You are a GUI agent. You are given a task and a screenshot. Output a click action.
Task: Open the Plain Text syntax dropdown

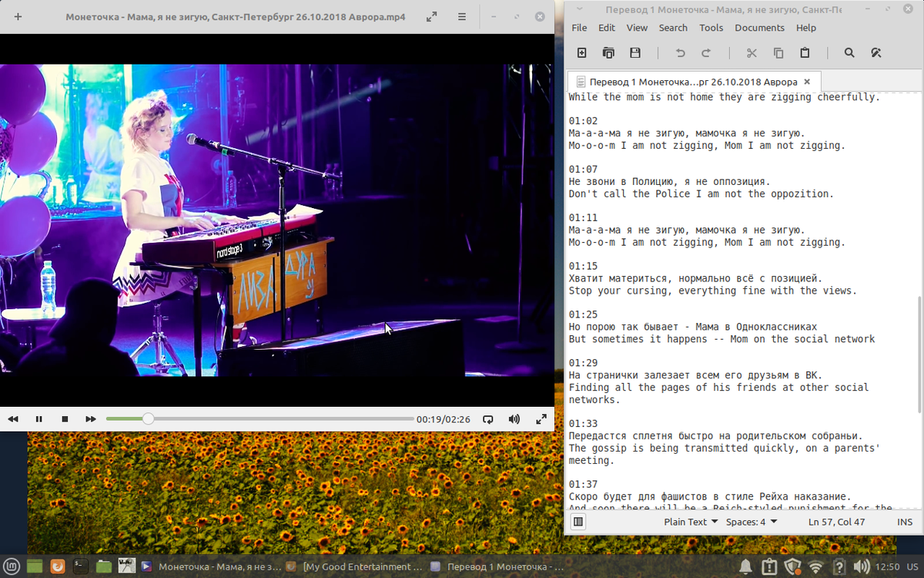pos(691,522)
